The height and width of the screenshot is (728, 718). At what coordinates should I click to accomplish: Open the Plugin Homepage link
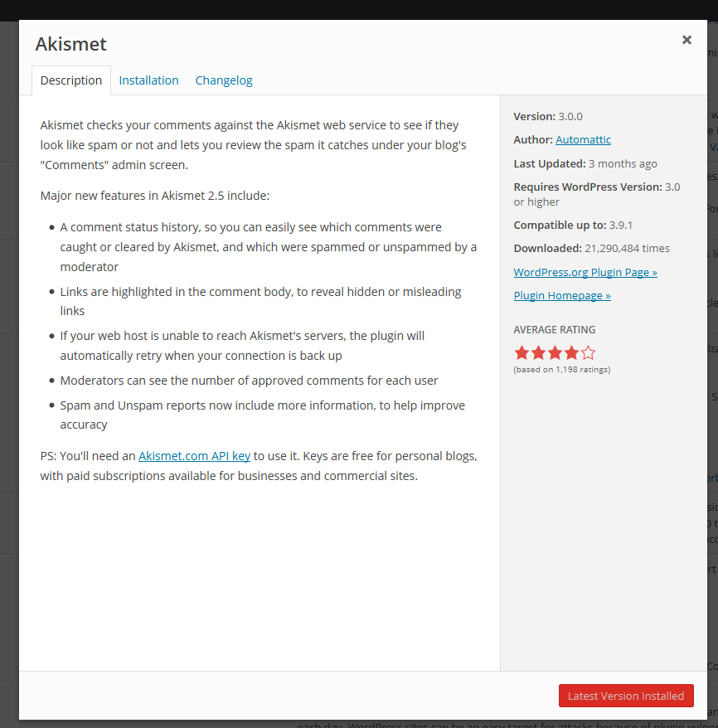click(562, 296)
